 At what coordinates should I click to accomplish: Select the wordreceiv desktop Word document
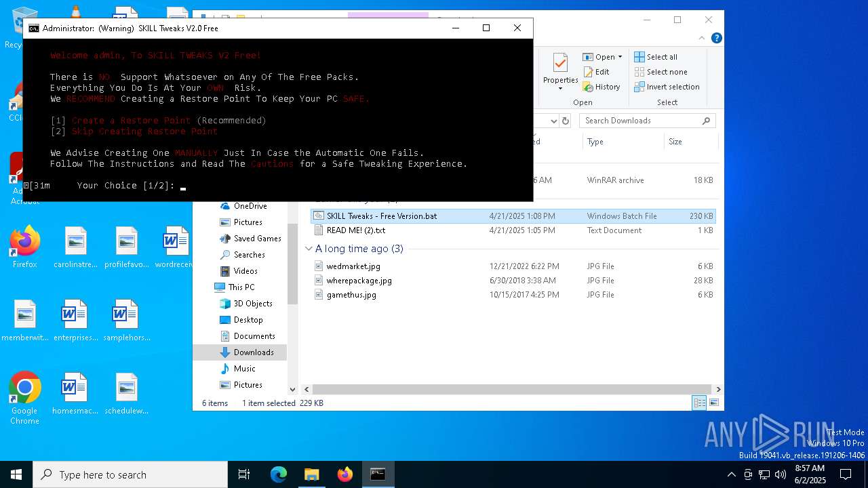[x=176, y=247]
